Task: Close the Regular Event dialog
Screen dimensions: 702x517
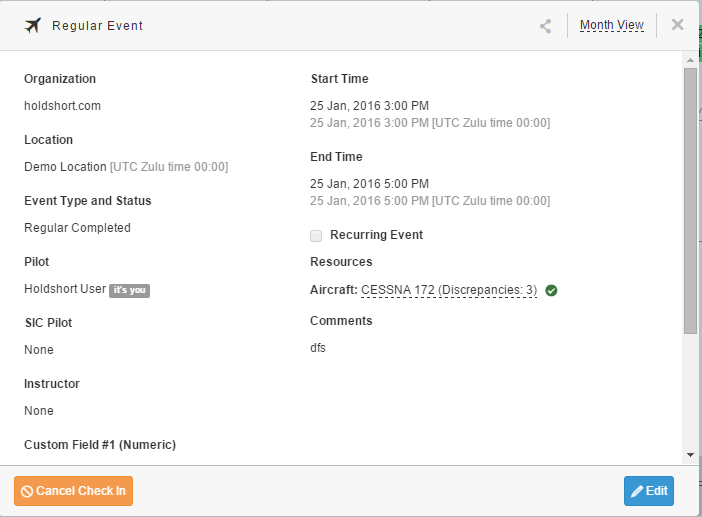Action: [677, 25]
